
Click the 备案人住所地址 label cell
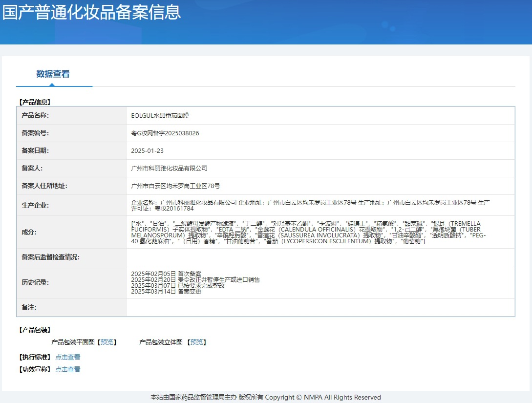pyautogui.click(x=71, y=186)
